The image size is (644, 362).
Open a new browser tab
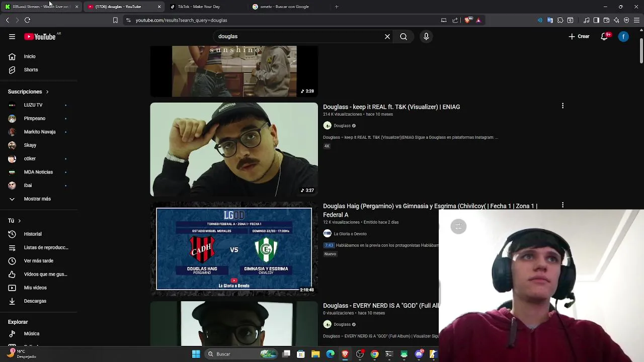(x=337, y=7)
